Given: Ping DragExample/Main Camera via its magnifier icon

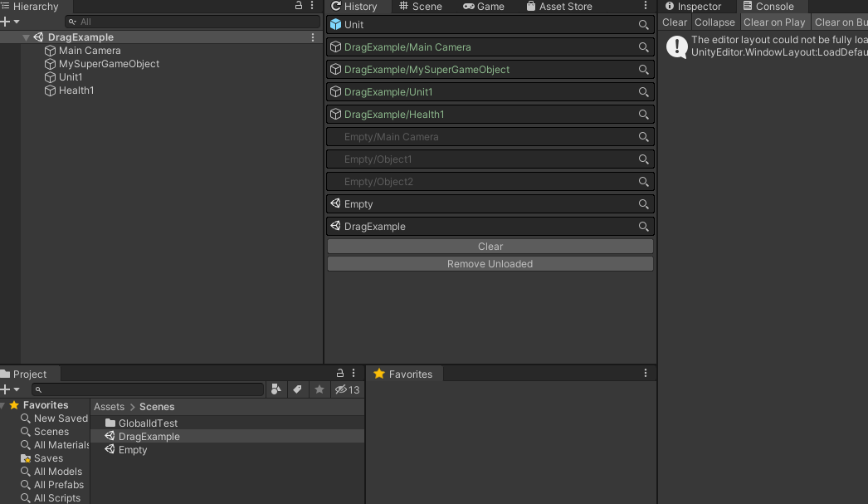Looking at the screenshot, I should click(x=643, y=47).
